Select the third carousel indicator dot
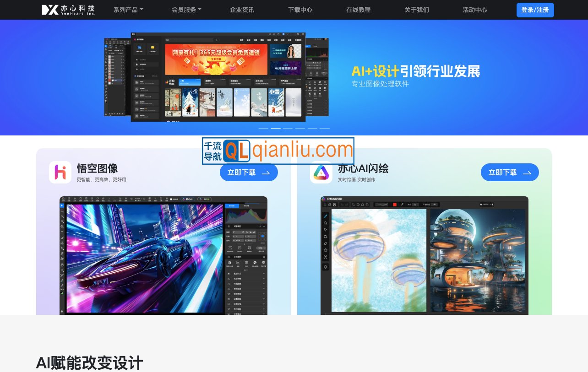The image size is (588, 372). 288,129
